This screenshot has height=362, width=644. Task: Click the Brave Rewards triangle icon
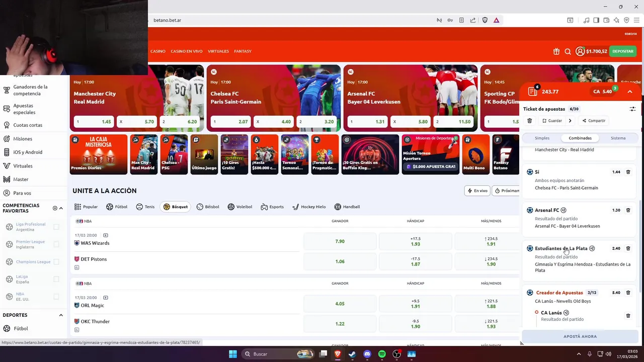(496, 20)
